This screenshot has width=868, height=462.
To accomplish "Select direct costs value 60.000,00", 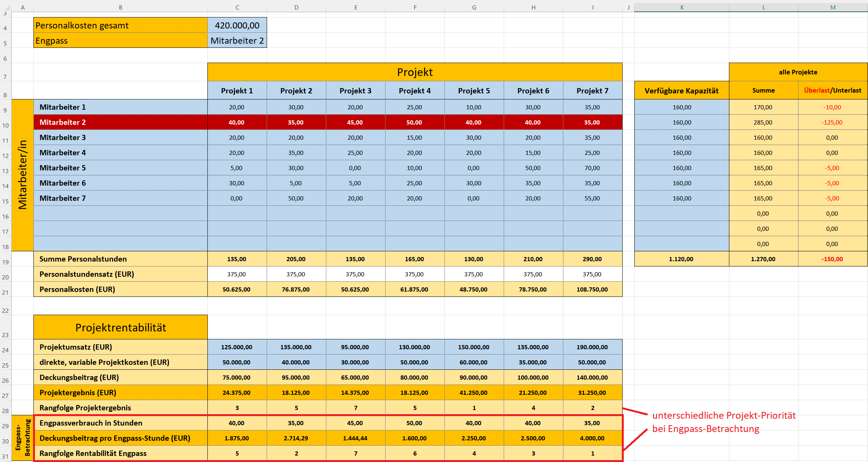I will tap(474, 362).
